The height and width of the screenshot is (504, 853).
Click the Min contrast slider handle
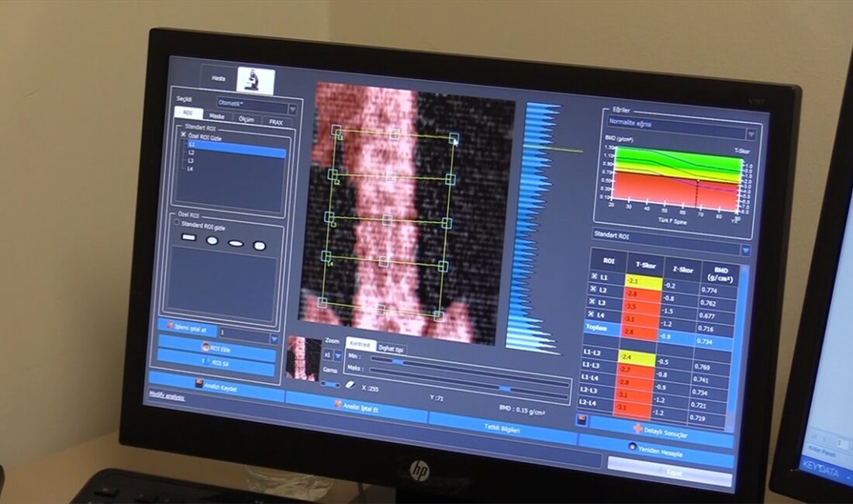point(399,362)
